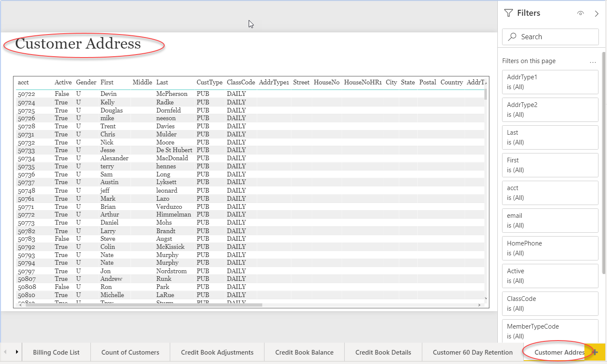Expand the Last filter card
607x364 pixels.
click(x=550, y=137)
